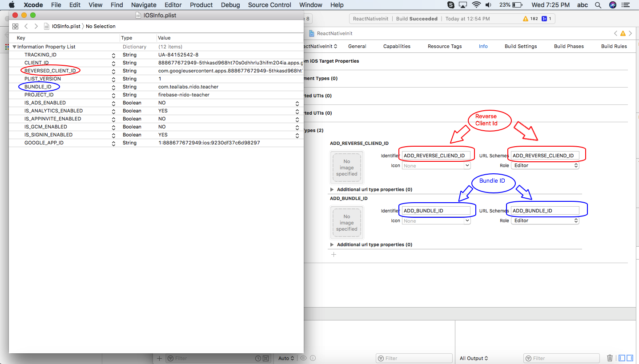Click key stepper for TRACKING_ID row
The image size is (639, 364).
(113, 55)
